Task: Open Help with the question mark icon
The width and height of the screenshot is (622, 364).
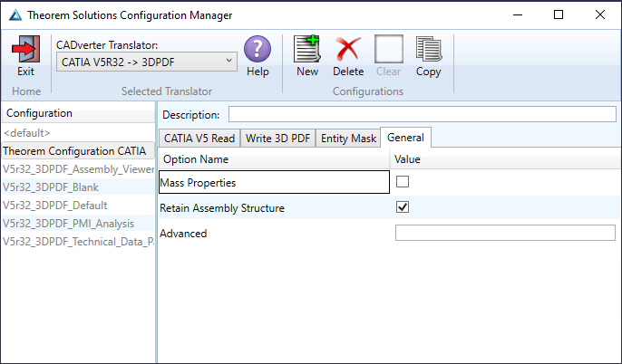Action: coord(258,49)
